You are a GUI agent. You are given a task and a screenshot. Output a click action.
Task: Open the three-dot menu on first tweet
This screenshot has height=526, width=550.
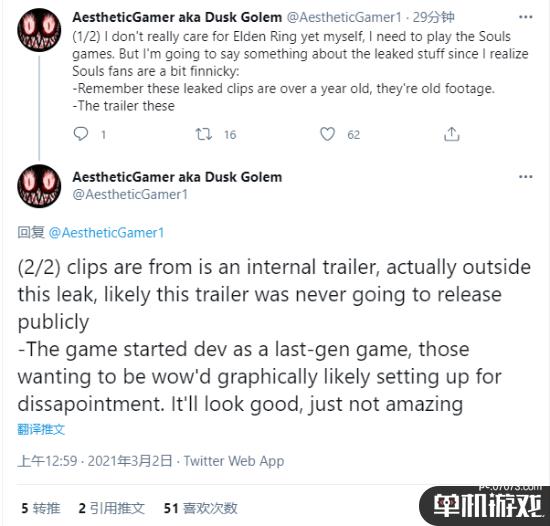[525, 17]
